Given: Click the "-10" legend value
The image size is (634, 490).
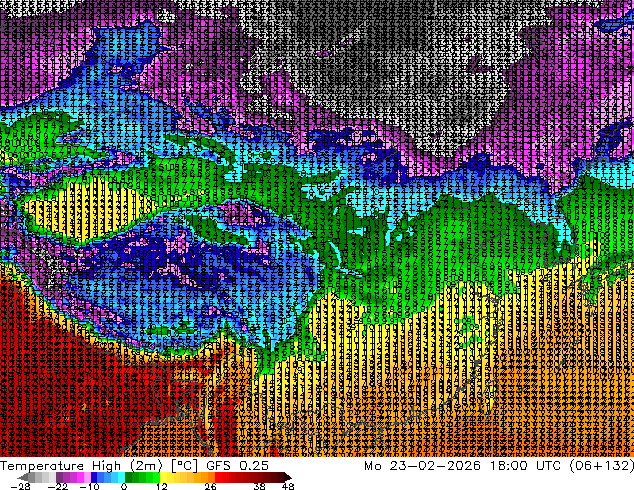Looking at the screenshot, I should pyautogui.click(x=89, y=486).
